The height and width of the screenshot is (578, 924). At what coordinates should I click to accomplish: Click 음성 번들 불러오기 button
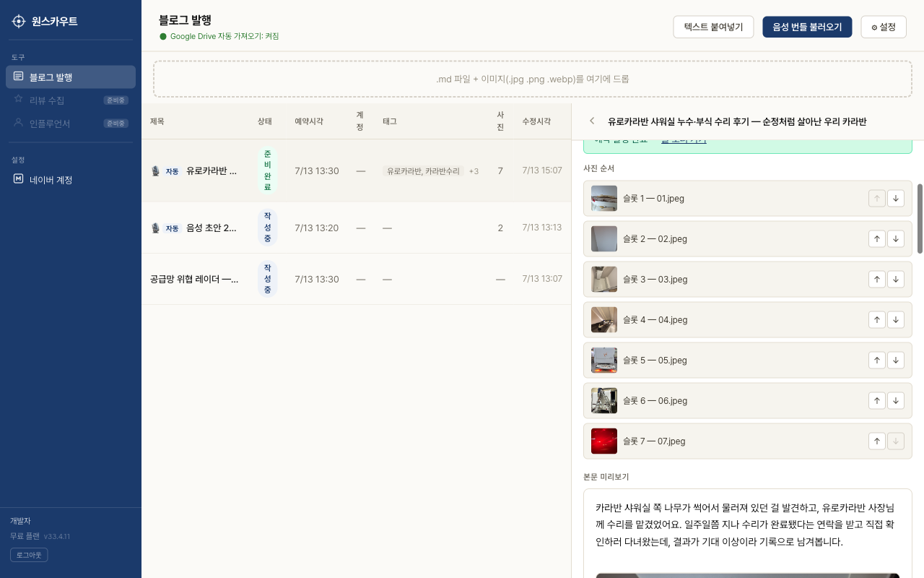point(807,27)
